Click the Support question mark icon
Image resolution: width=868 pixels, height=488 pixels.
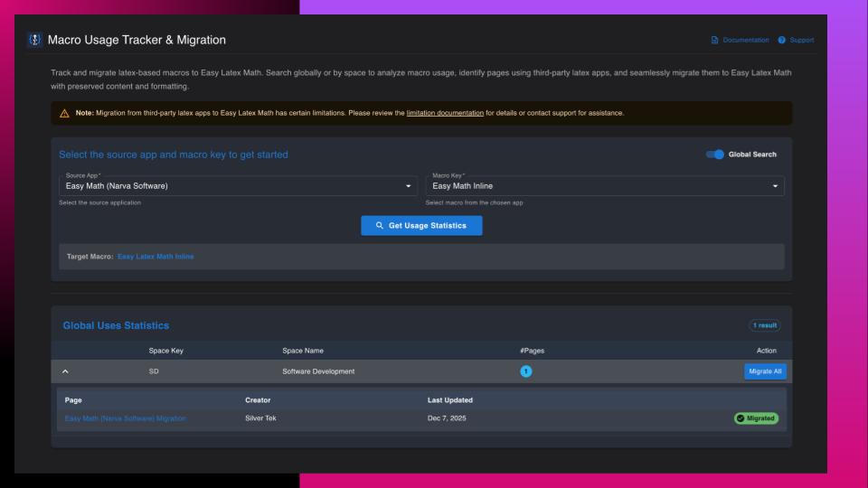tap(781, 40)
